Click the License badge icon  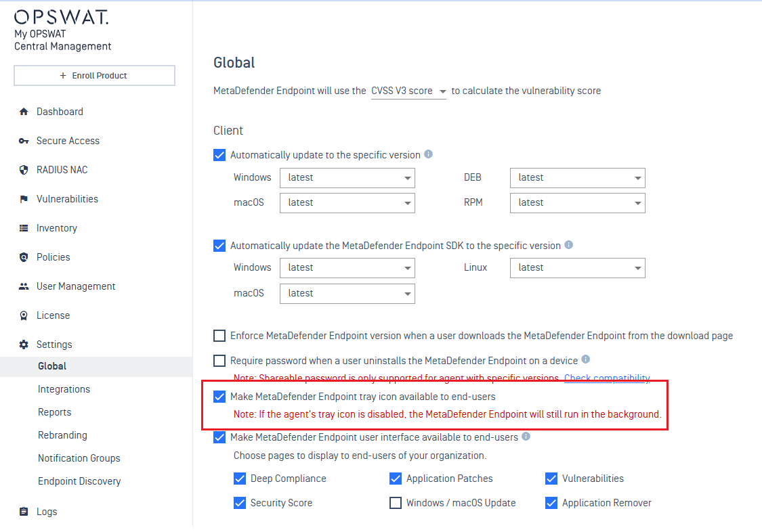point(23,315)
